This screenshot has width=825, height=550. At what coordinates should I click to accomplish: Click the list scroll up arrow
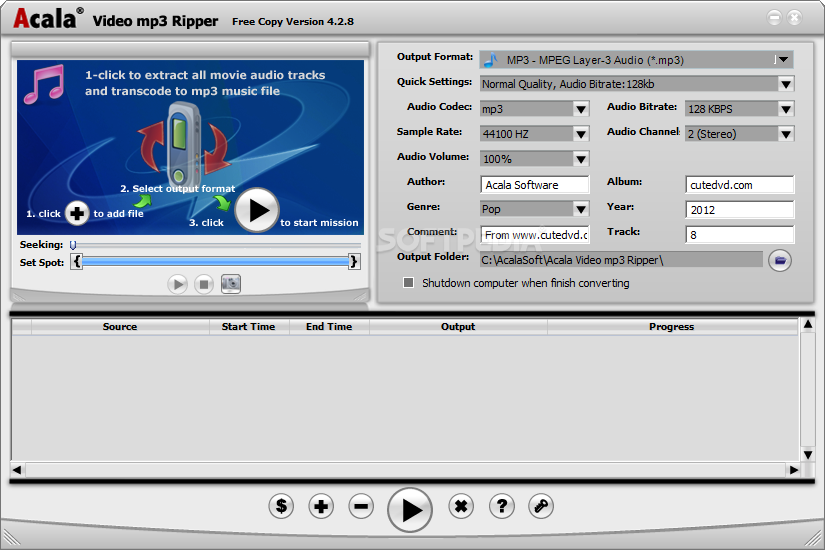(x=808, y=324)
